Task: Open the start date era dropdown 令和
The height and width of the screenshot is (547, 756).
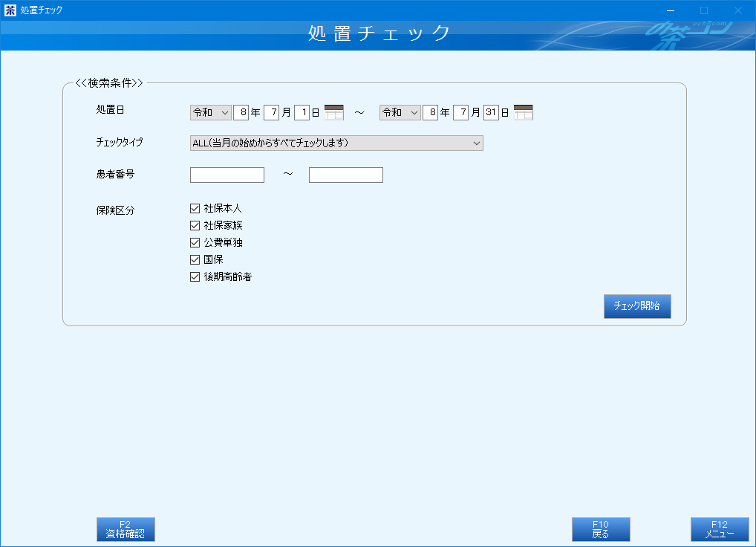Action: tap(211, 112)
